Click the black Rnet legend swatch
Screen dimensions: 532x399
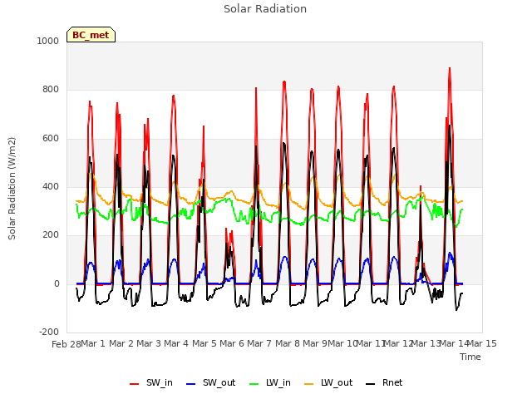point(370,384)
